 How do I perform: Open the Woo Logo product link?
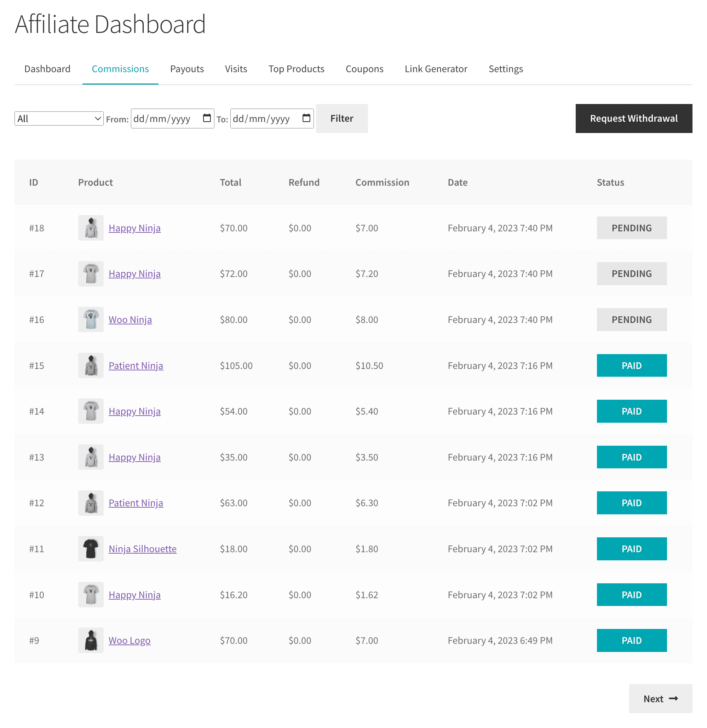(x=129, y=640)
